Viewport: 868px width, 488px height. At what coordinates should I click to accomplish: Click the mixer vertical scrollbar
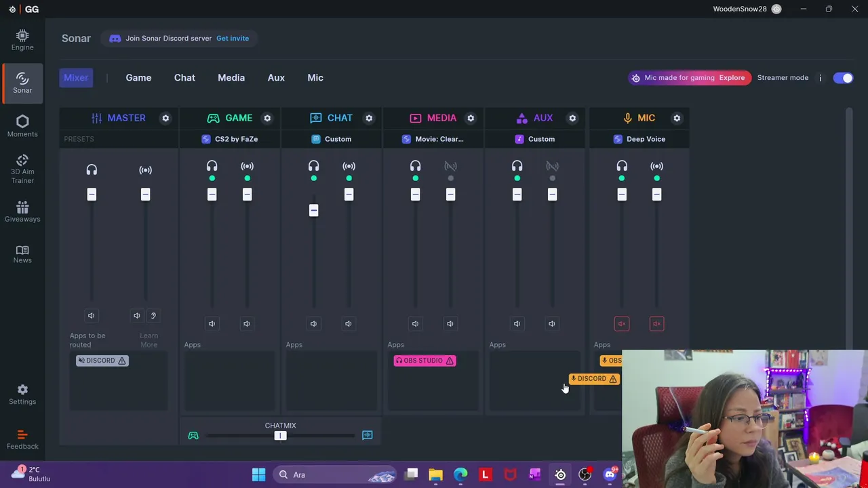849,230
